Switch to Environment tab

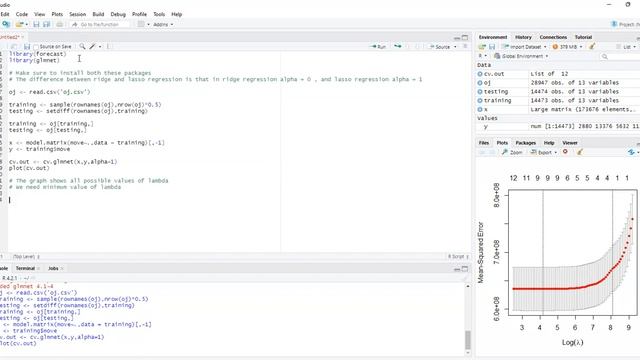tap(493, 37)
